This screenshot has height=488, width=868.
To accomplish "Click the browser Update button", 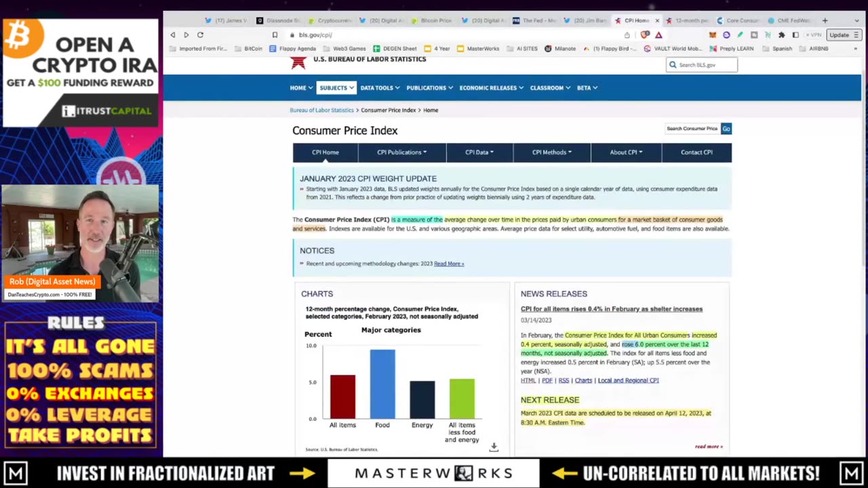I will tap(844, 35).
